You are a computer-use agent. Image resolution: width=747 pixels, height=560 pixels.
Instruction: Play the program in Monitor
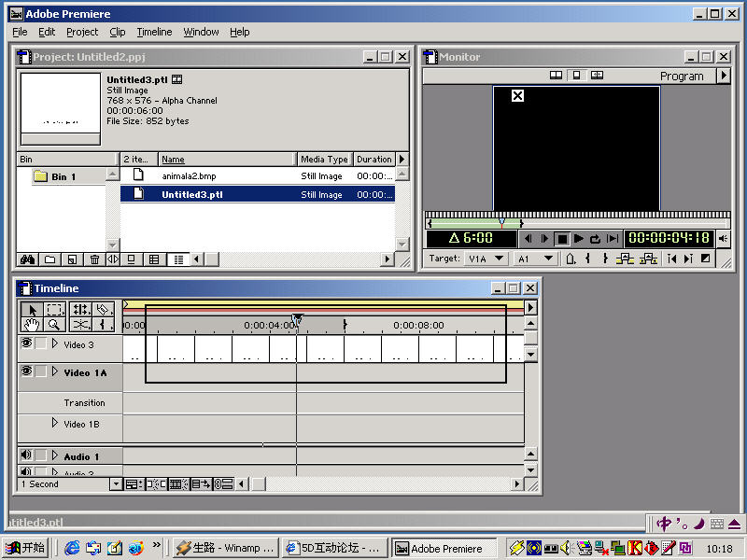[x=579, y=238]
